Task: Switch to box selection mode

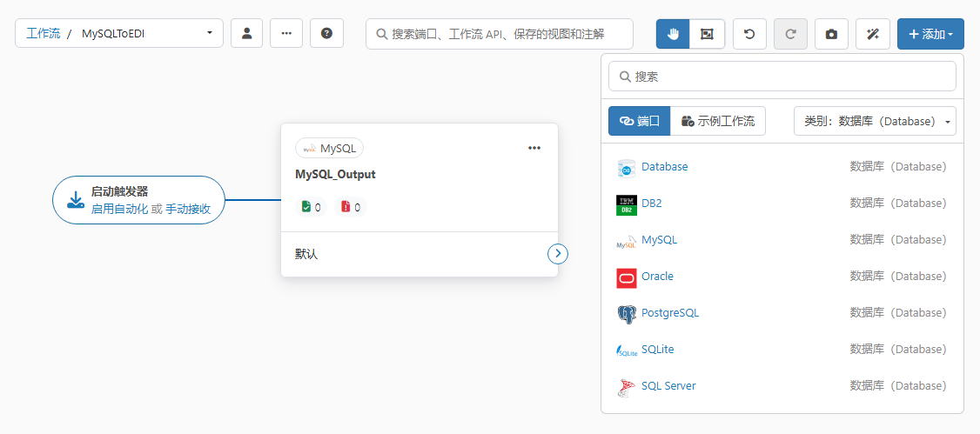Action: coord(707,34)
